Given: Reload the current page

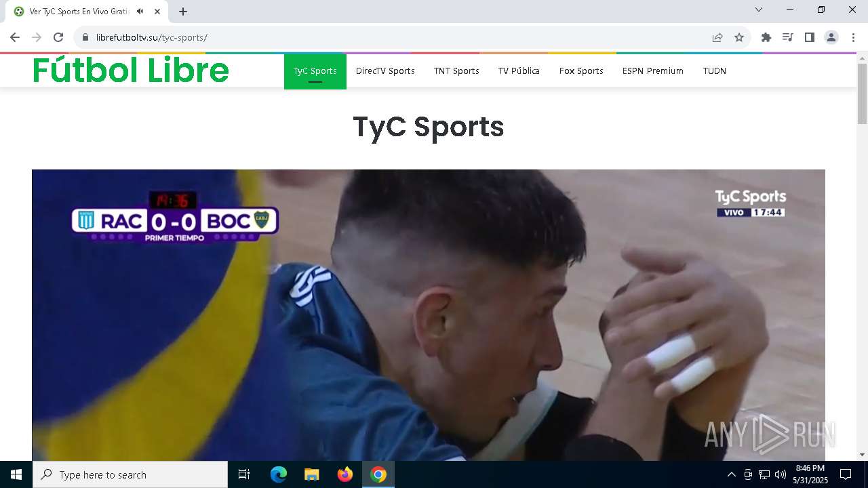Looking at the screenshot, I should [x=58, y=37].
